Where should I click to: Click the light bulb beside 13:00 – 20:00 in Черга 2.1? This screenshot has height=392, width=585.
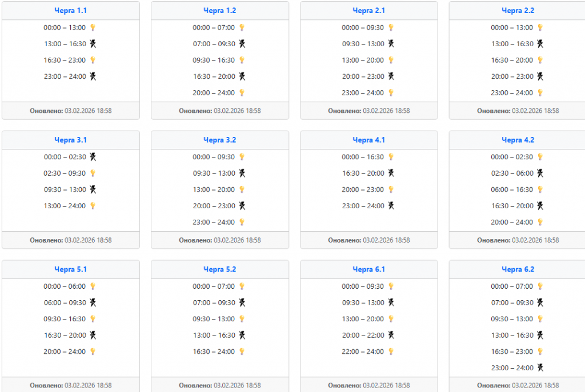[x=391, y=60]
